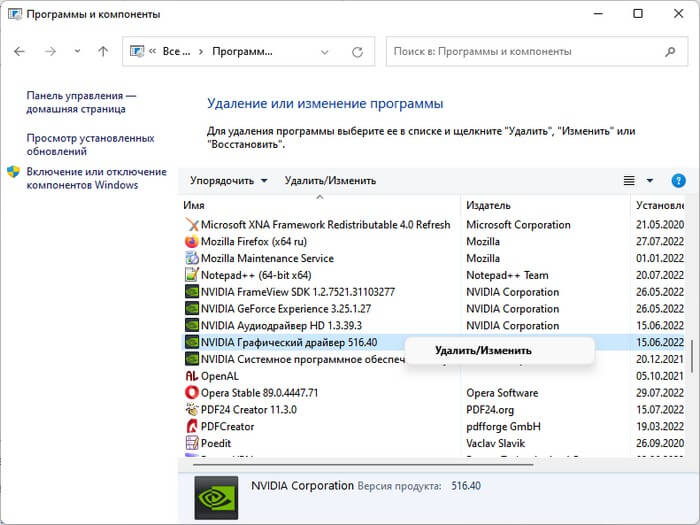
Task: Select the Notepad++ program icon
Action: 192,275
